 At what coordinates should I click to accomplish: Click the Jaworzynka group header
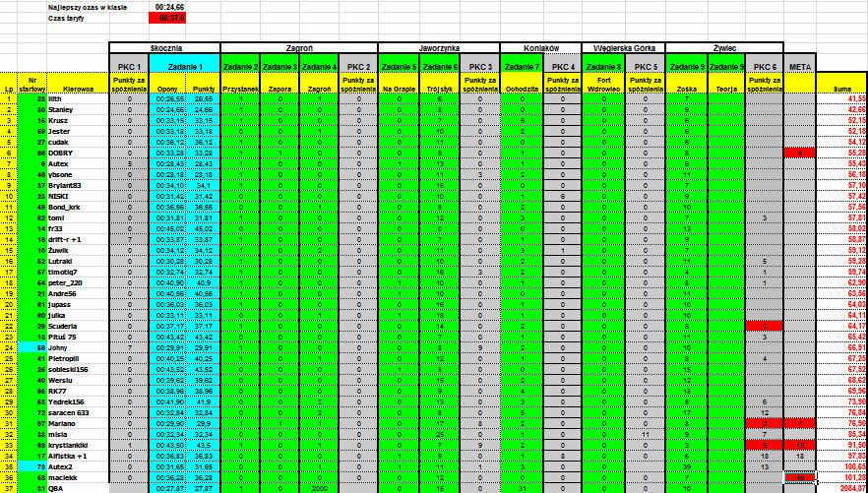pos(439,48)
